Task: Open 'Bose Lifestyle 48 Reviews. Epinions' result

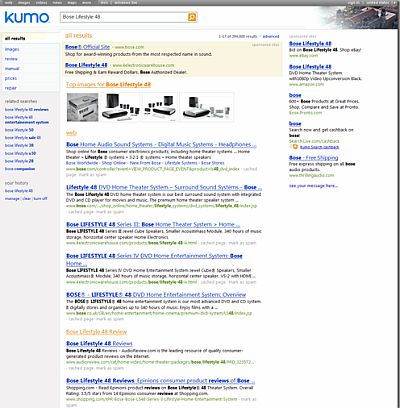Action: pos(160,381)
